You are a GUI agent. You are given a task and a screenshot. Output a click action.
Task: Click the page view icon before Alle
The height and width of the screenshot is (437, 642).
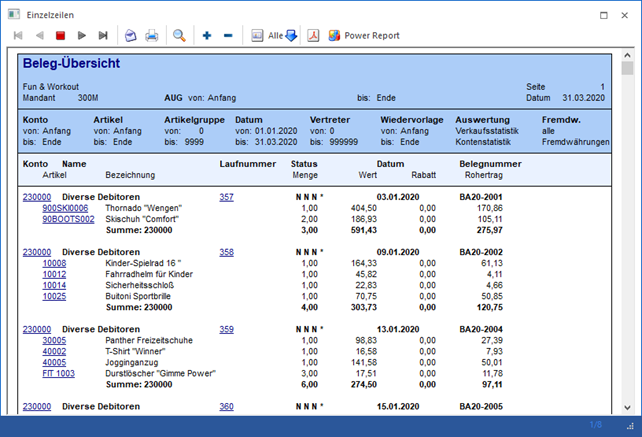(x=257, y=36)
